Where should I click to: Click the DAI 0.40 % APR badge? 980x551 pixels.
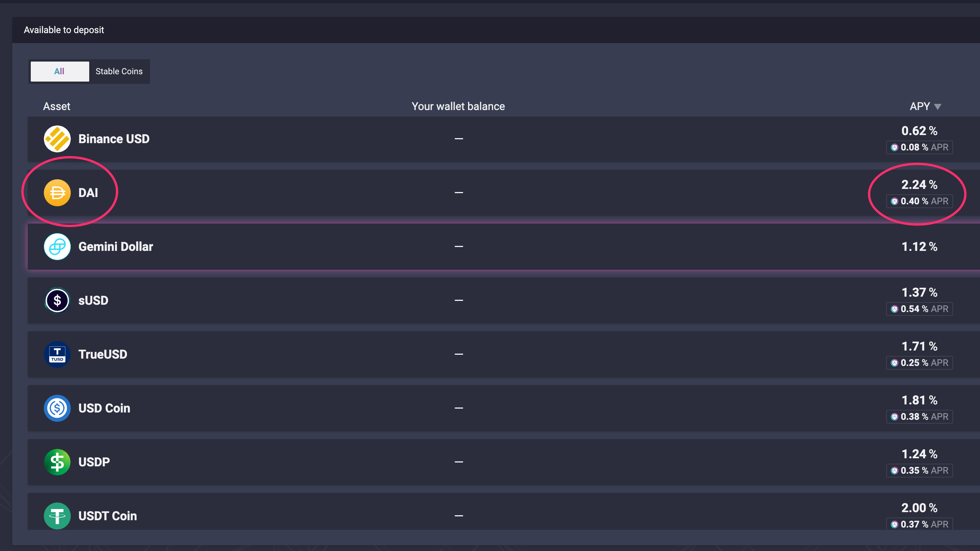919,201
